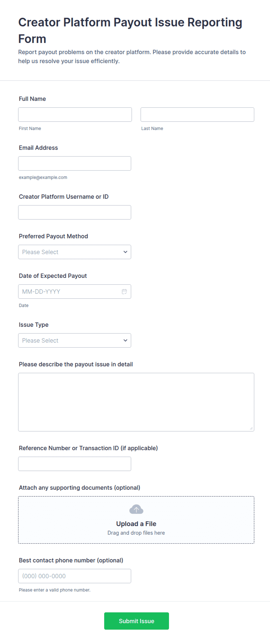Viewport: 270px width, 644px height.
Task: Click the chevron arrow on Payout Method select
Action: click(x=125, y=252)
